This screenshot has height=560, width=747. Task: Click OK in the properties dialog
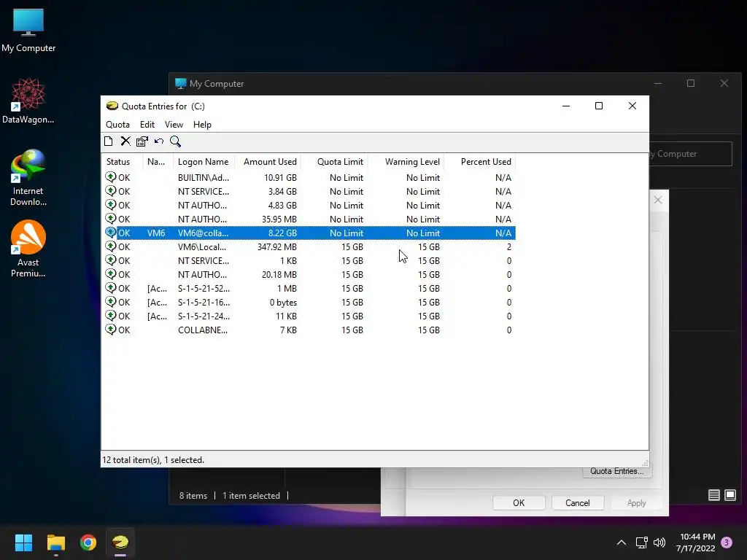[x=519, y=503]
